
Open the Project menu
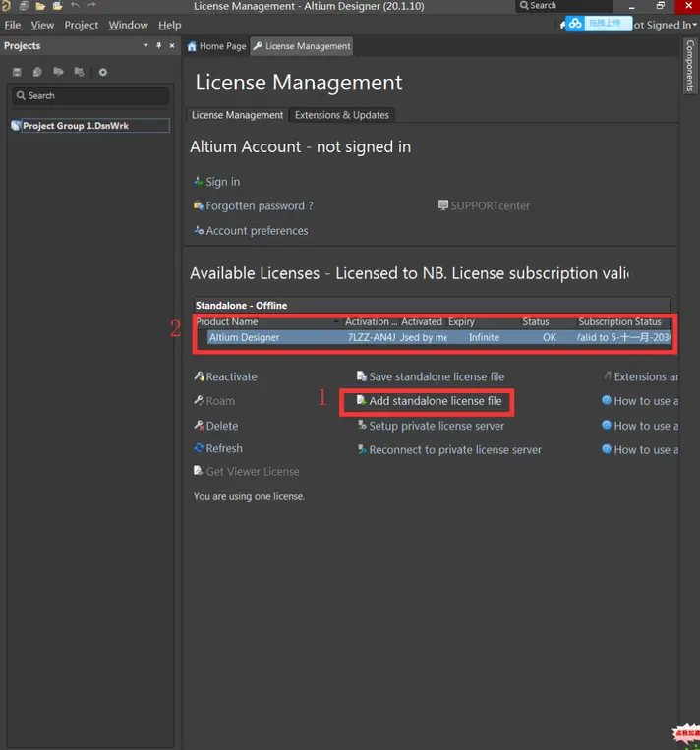81,25
